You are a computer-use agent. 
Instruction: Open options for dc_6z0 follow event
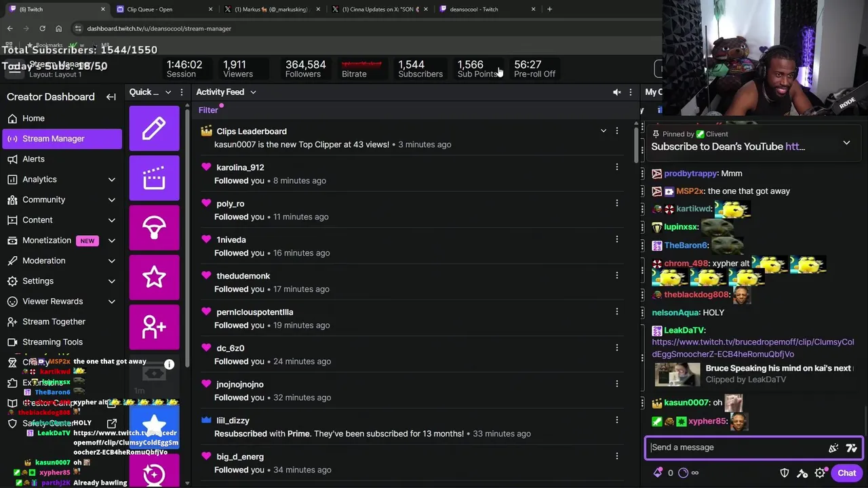point(616,348)
